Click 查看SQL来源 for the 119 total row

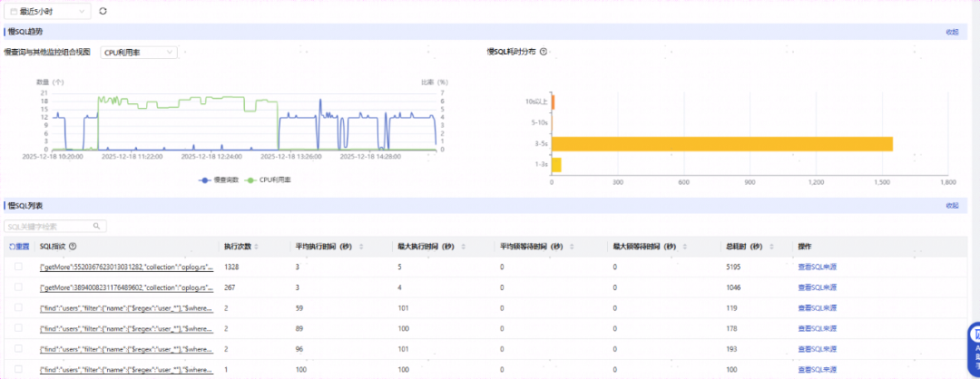coord(818,308)
